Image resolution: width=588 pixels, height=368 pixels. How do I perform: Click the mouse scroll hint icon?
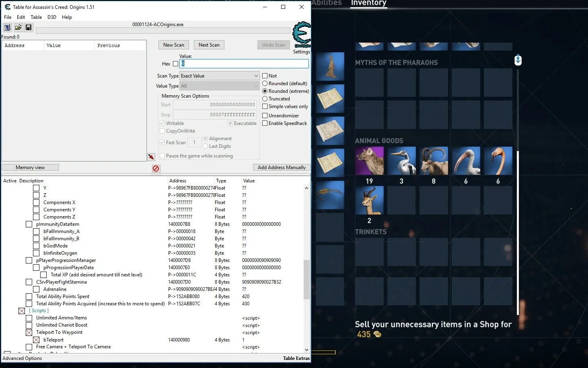click(x=518, y=60)
